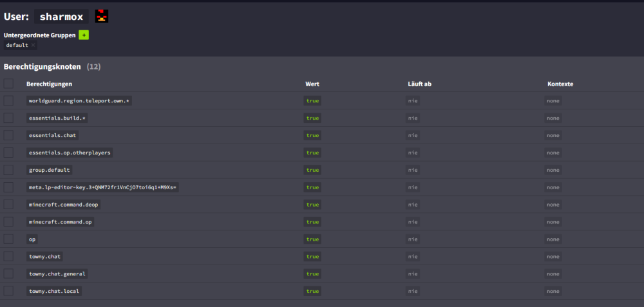Remove the default group with its x
This screenshot has width=644, height=307.
point(33,45)
